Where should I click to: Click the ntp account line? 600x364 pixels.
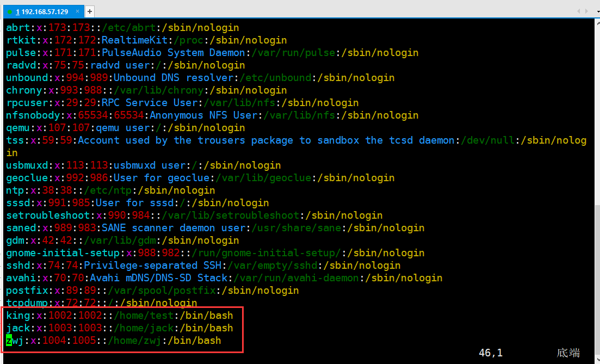pos(110,190)
